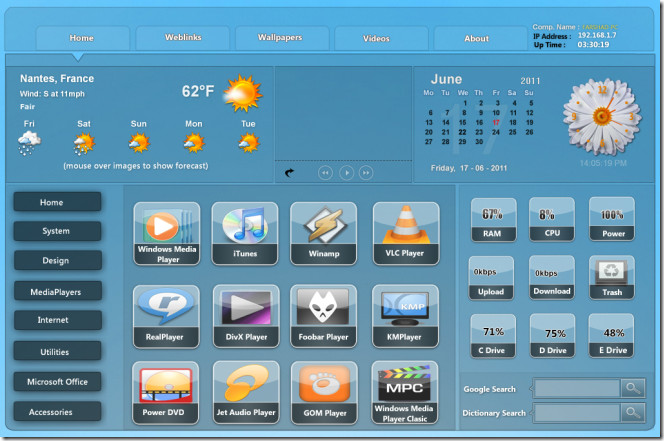Click the play button in media panel
The width and height of the screenshot is (664, 441).
click(x=346, y=173)
